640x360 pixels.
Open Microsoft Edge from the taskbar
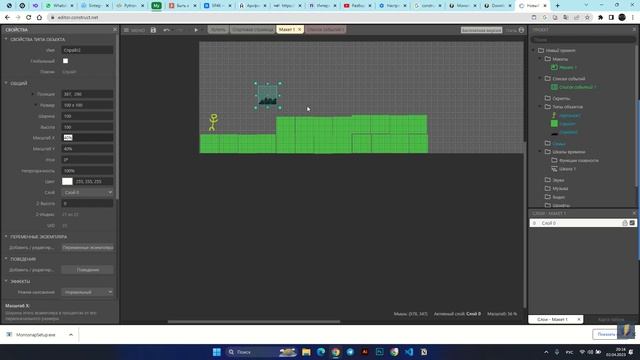[x=321, y=352]
